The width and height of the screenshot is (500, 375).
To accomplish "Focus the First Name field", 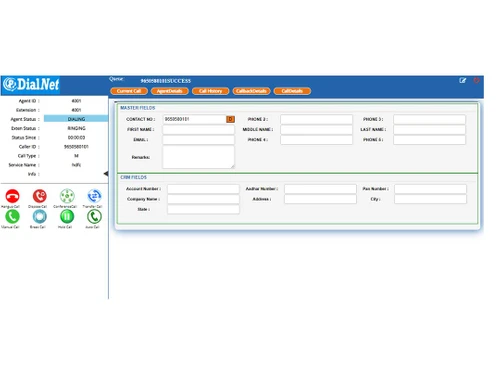I will tap(198, 129).
